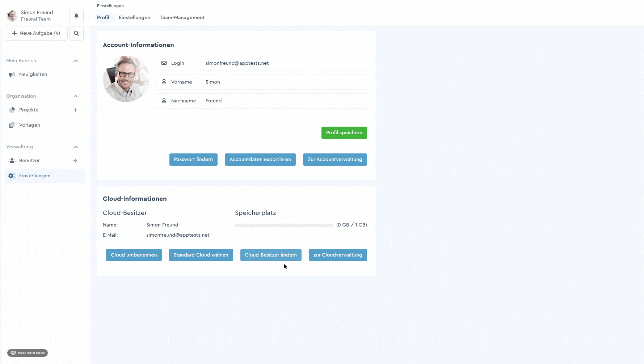Click Cloud umbenennen button
This screenshot has width=644, height=364.
(134, 255)
